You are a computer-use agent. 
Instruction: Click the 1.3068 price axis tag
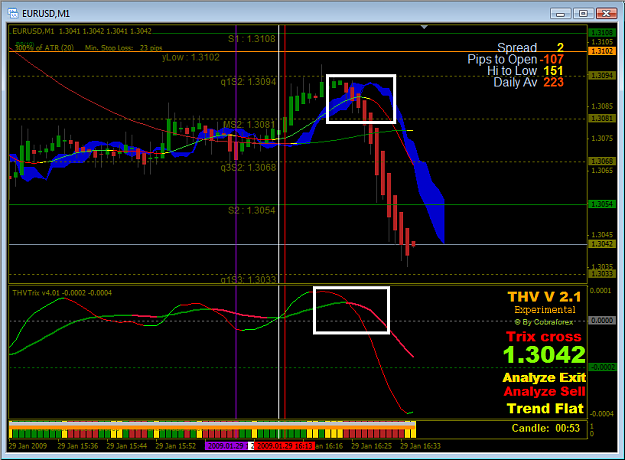tap(601, 161)
